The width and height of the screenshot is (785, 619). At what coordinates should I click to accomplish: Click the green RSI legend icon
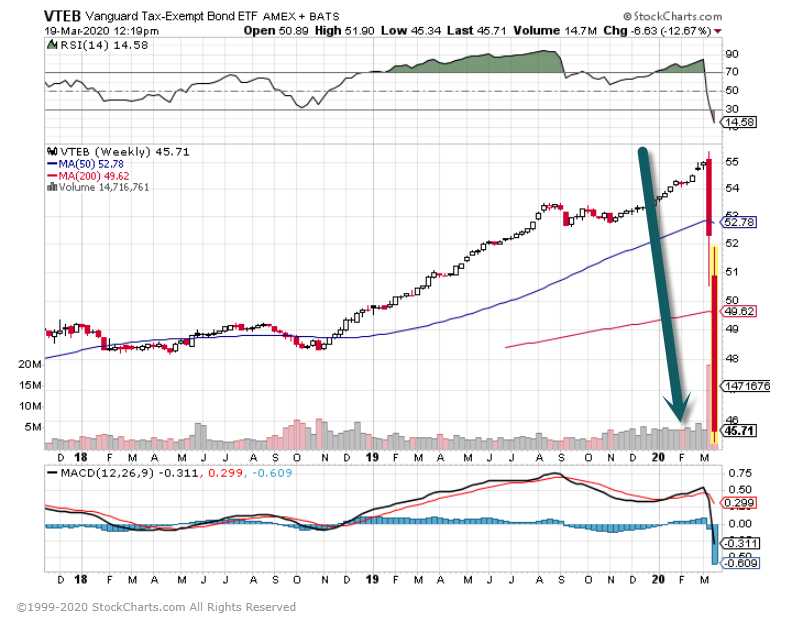pyautogui.click(x=52, y=45)
